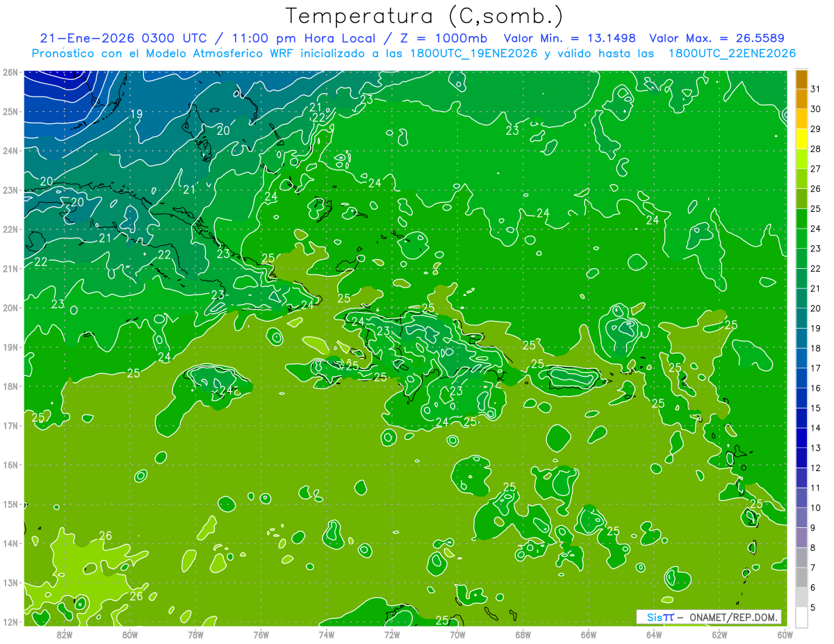Click the '70W' longitude axis label
834x644 pixels.
click(x=457, y=634)
